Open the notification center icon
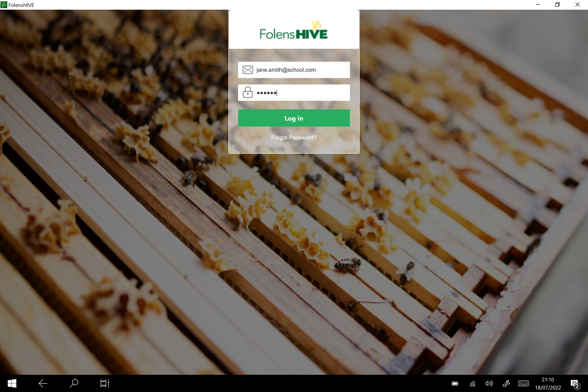588x392 pixels. (574, 383)
